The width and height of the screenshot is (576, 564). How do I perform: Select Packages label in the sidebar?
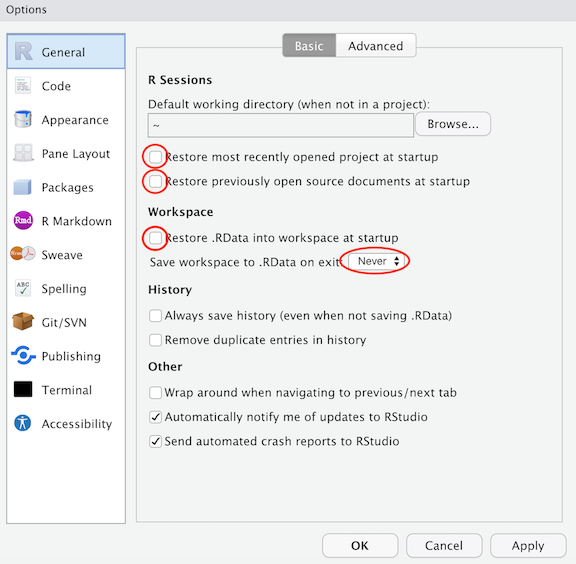(x=68, y=188)
